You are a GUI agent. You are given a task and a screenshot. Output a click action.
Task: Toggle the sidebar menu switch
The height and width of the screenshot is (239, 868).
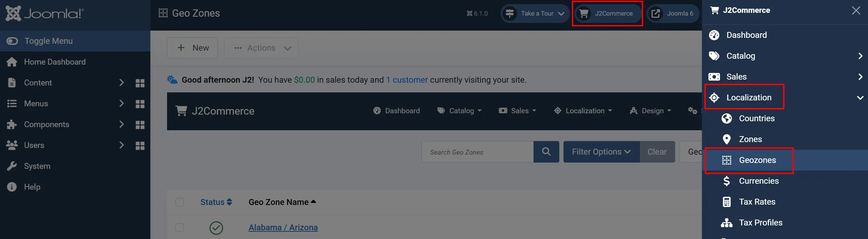click(12, 41)
